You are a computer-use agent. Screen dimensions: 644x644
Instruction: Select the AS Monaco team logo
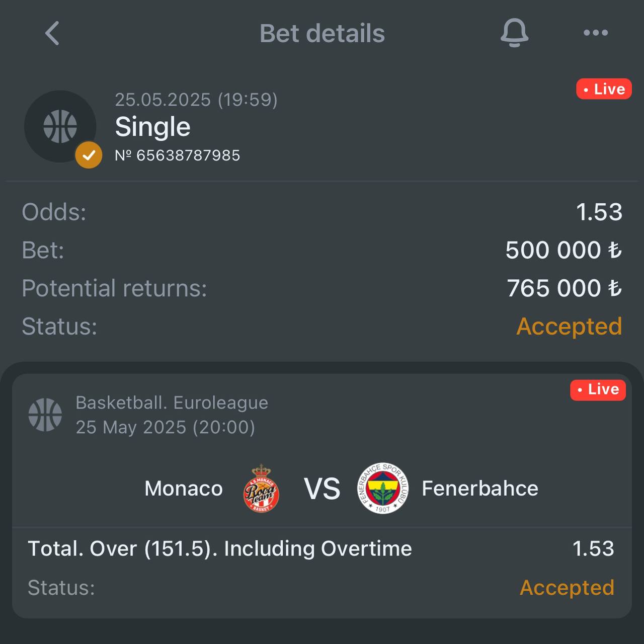pyautogui.click(x=261, y=488)
